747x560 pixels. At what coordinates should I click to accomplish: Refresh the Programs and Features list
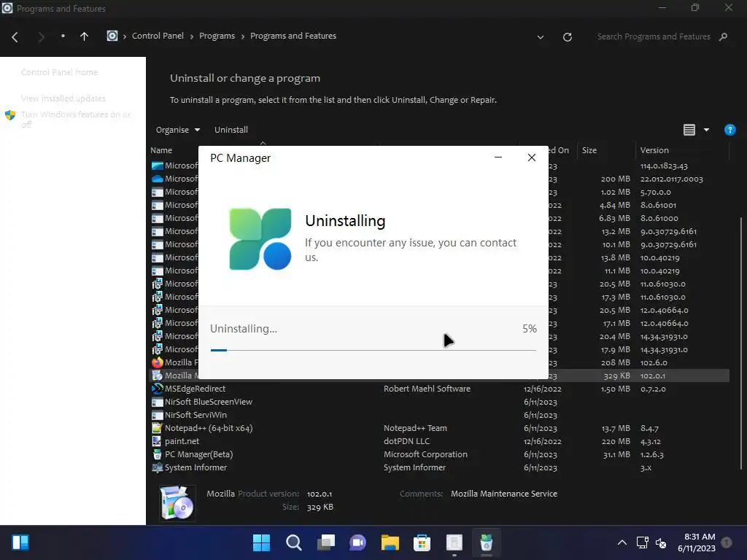coord(567,36)
